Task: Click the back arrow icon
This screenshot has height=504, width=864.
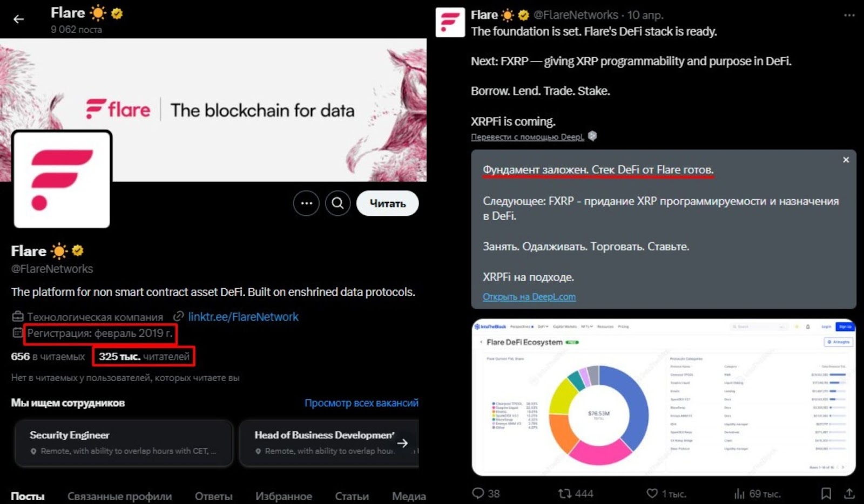Action: [19, 19]
